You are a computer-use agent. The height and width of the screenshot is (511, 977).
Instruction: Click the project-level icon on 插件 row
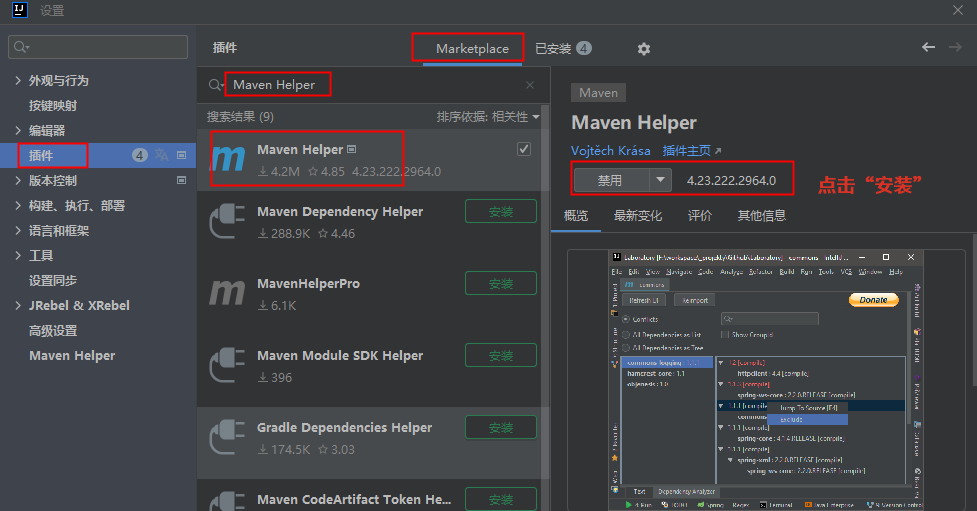point(181,155)
